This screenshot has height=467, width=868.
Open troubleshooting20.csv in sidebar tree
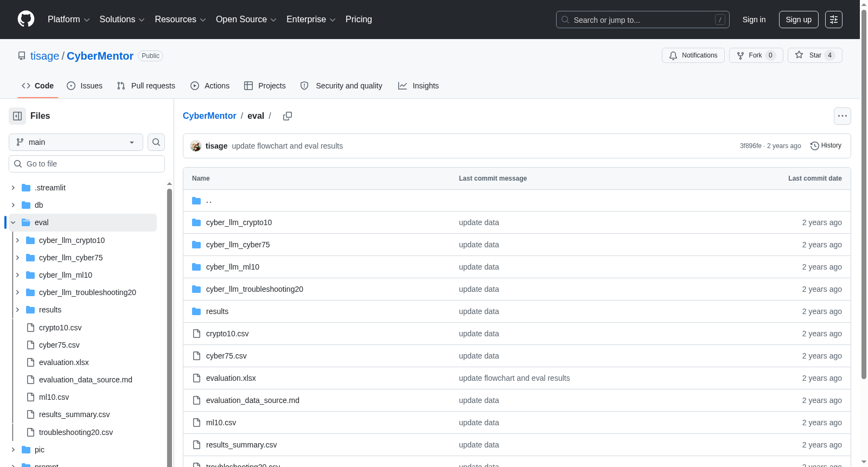point(76,432)
